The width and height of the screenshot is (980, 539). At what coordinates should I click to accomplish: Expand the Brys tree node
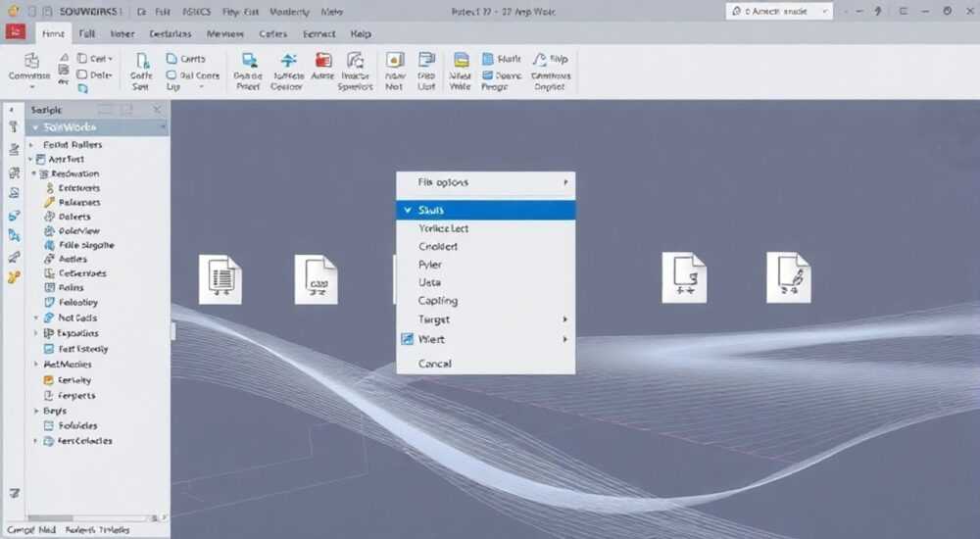pyautogui.click(x=36, y=411)
